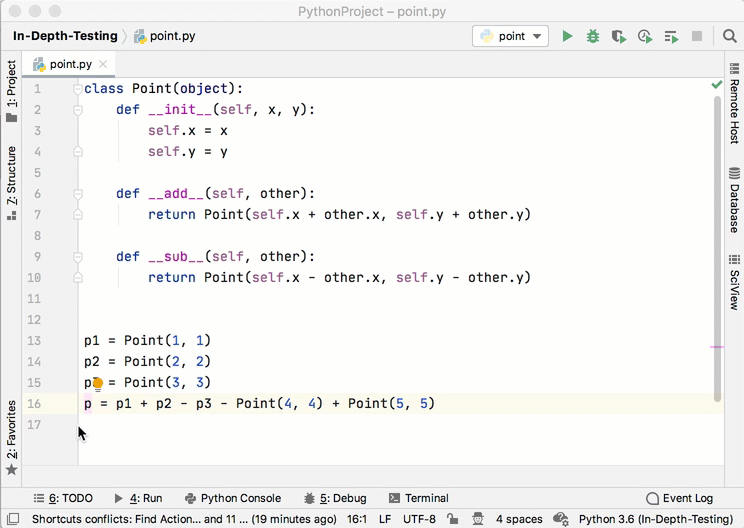Screen dimensions: 744x528
Task: Click the Favorites star icon
Action: pyautogui.click(x=11, y=470)
